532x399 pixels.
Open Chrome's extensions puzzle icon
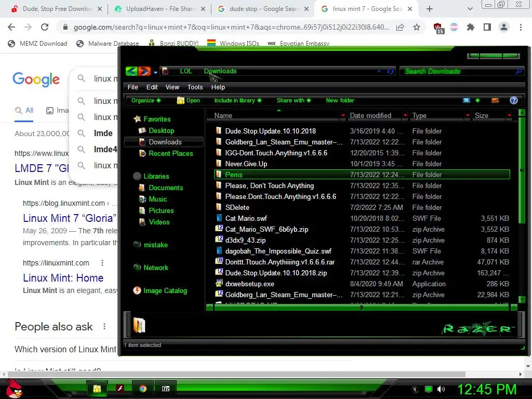click(x=471, y=27)
